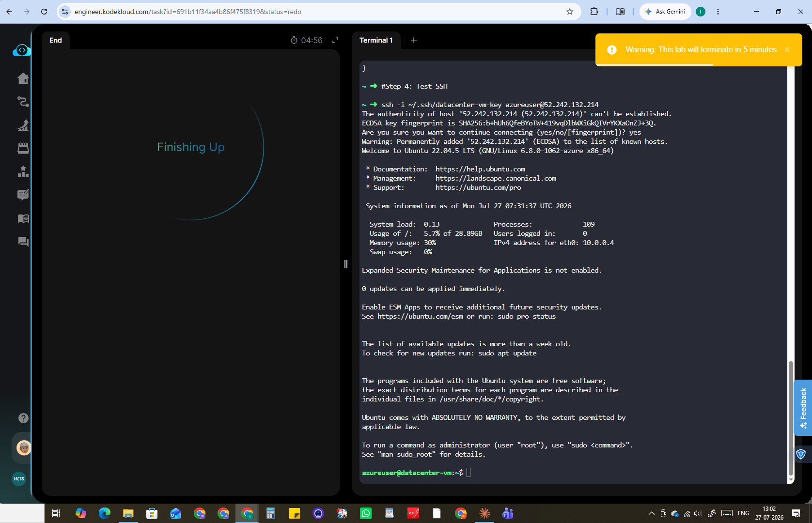The image size is (812, 523).
Task: Click the 04:56 lab timer
Action: pos(306,40)
